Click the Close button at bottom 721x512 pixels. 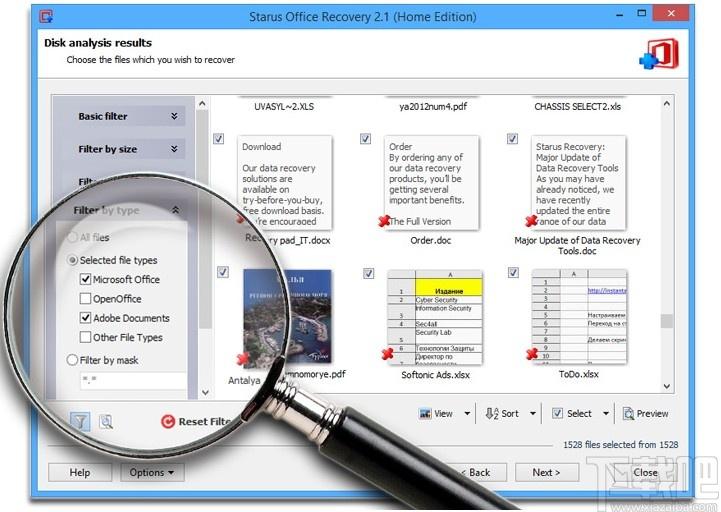point(645,472)
